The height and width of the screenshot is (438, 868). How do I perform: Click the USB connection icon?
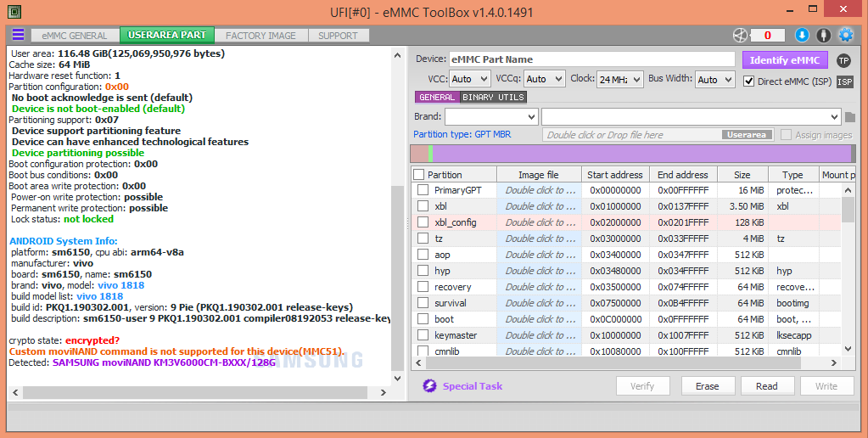tap(824, 35)
